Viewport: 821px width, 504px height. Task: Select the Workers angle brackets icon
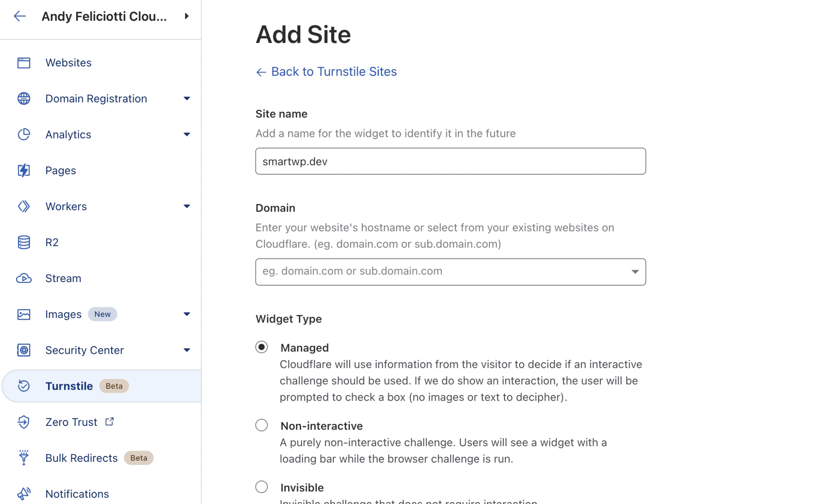24,206
